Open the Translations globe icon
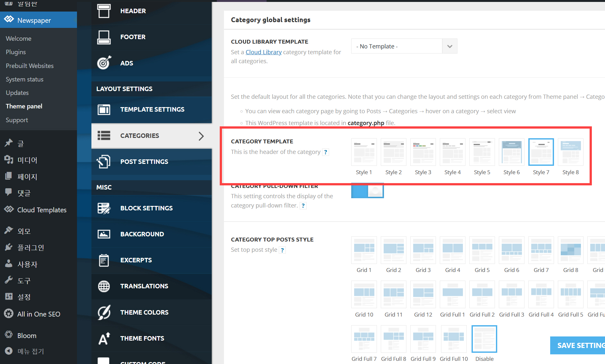Image resolution: width=605 pixels, height=364 pixels. pos(104,286)
